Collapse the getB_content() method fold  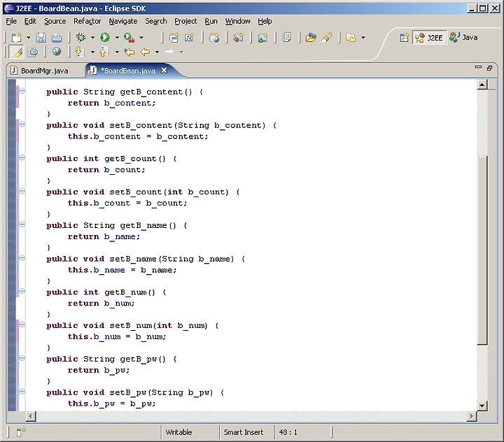pyautogui.click(x=22, y=91)
